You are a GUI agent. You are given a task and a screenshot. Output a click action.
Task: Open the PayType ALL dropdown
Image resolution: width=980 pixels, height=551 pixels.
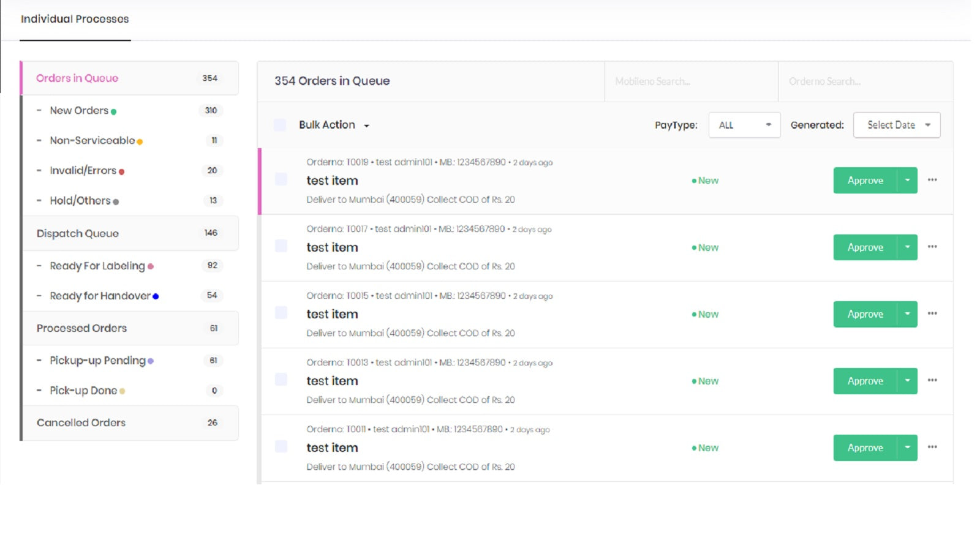[x=744, y=125]
